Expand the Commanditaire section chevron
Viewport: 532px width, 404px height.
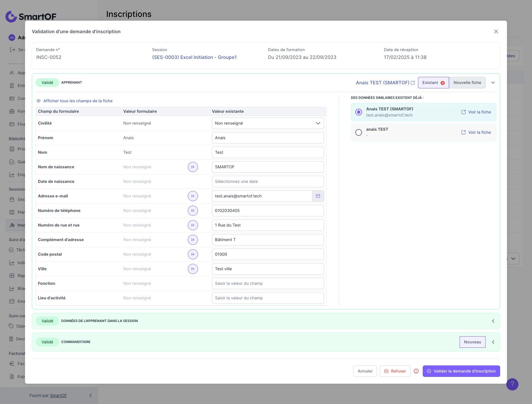pyautogui.click(x=493, y=342)
